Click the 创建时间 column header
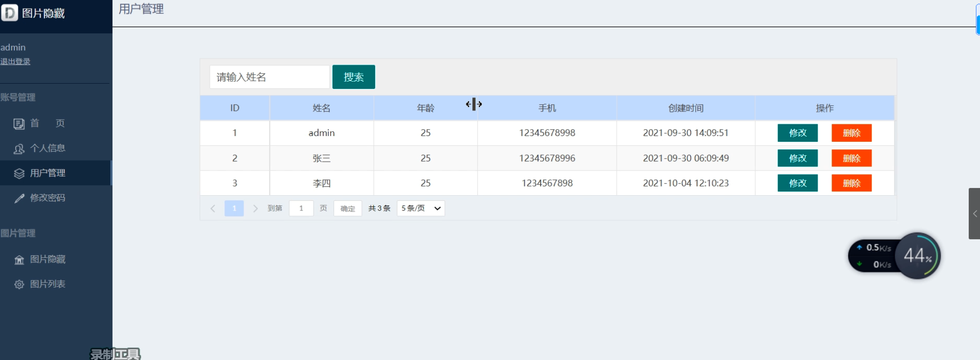The height and width of the screenshot is (360, 980). [x=686, y=108]
